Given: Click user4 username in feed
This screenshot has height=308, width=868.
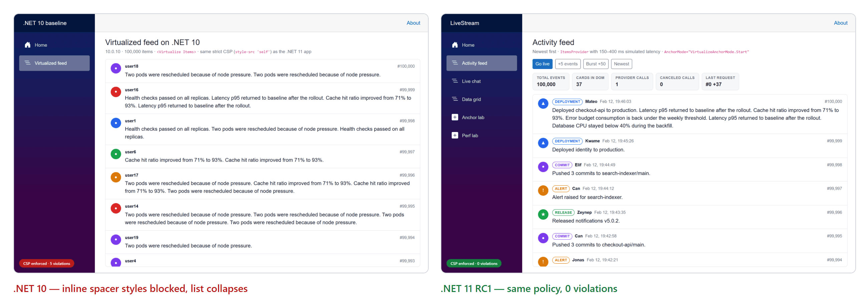Looking at the screenshot, I should coord(131,261).
